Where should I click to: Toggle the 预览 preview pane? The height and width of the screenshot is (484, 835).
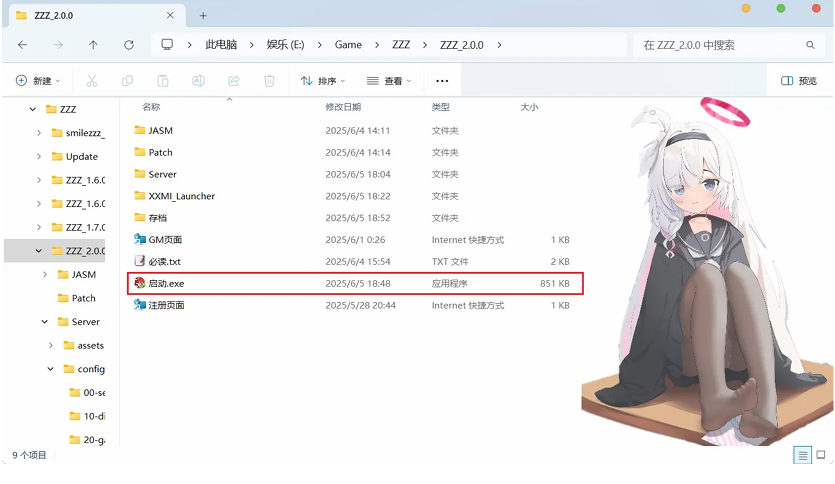(798, 81)
